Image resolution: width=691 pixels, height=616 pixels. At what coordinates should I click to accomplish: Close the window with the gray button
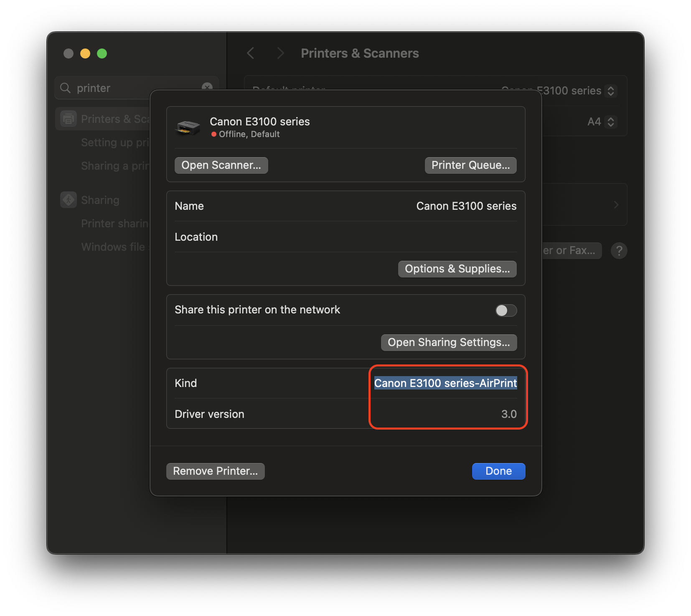[69, 53]
